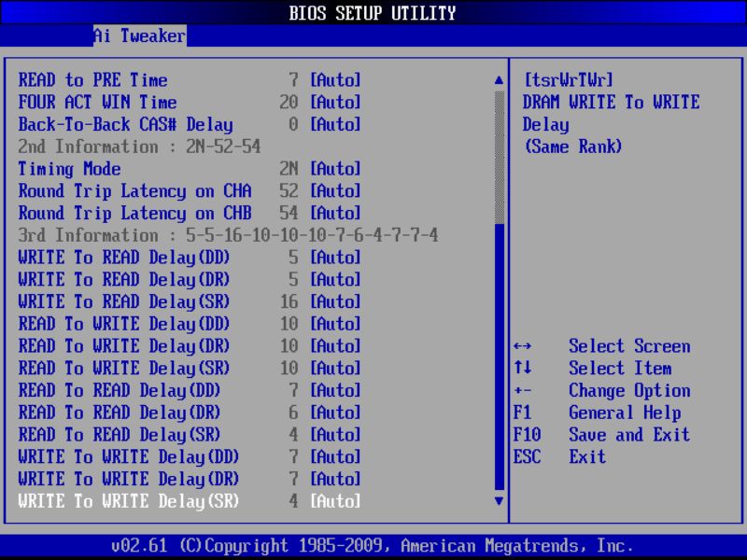Viewport: 747px width, 560px height.
Task: Select READ To WRITE Delay(SR) item
Action: click(x=124, y=368)
